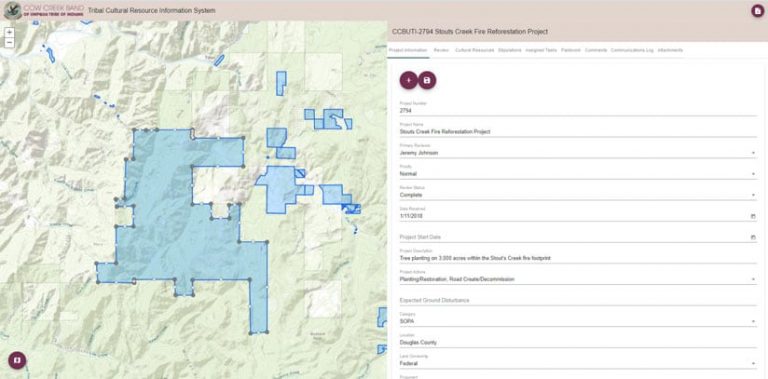Switch to the Cultural Resources tab

(474, 50)
